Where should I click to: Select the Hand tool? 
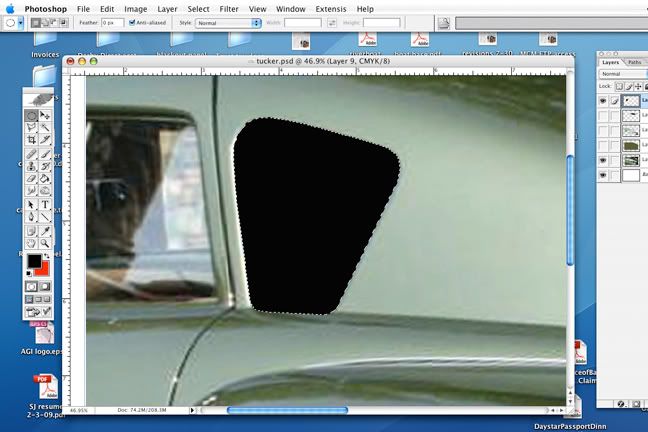click(x=31, y=243)
